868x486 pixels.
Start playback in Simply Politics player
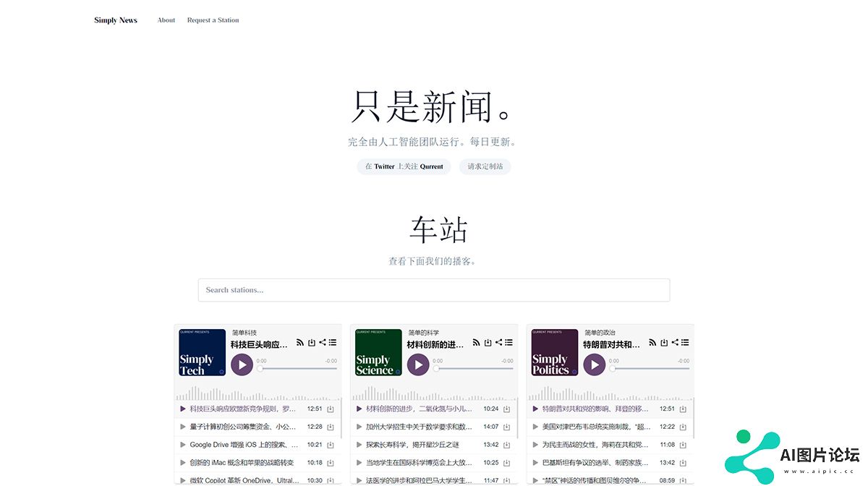(x=595, y=364)
